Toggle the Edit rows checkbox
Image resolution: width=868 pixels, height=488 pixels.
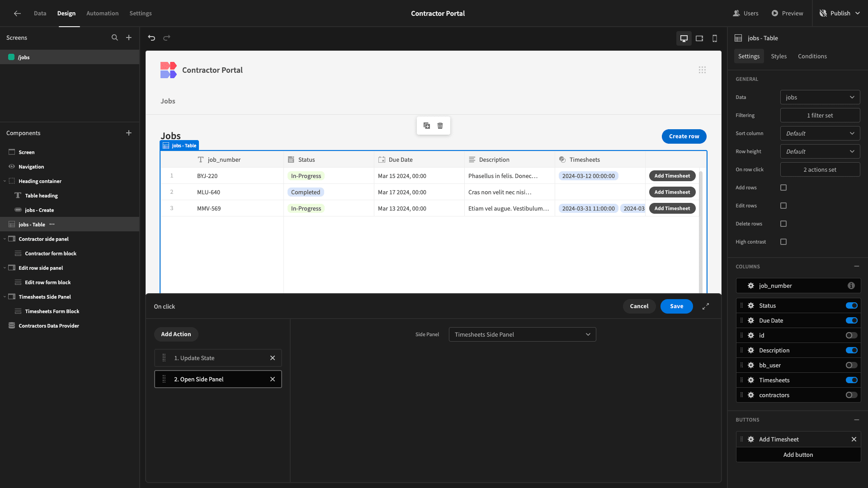click(783, 206)
